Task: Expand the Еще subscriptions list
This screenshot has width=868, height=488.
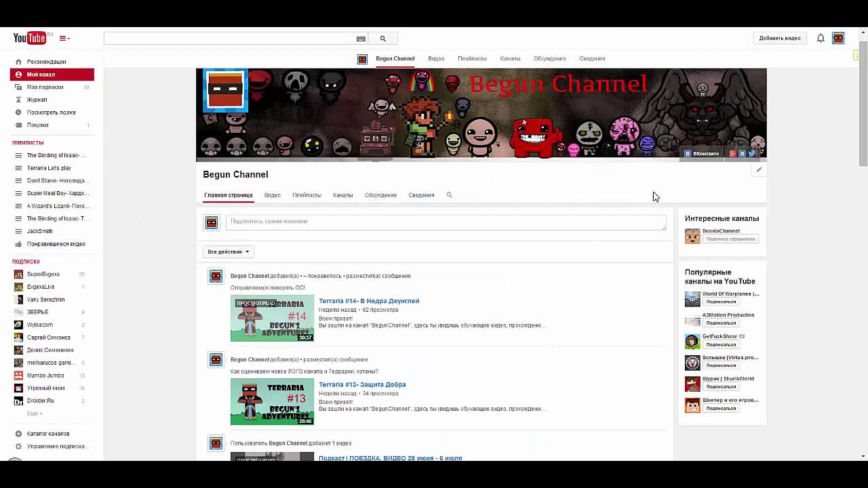Action: point(34,413)
